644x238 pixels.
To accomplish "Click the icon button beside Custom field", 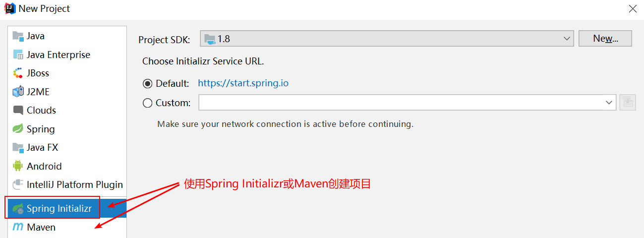I will pos(628,103).
